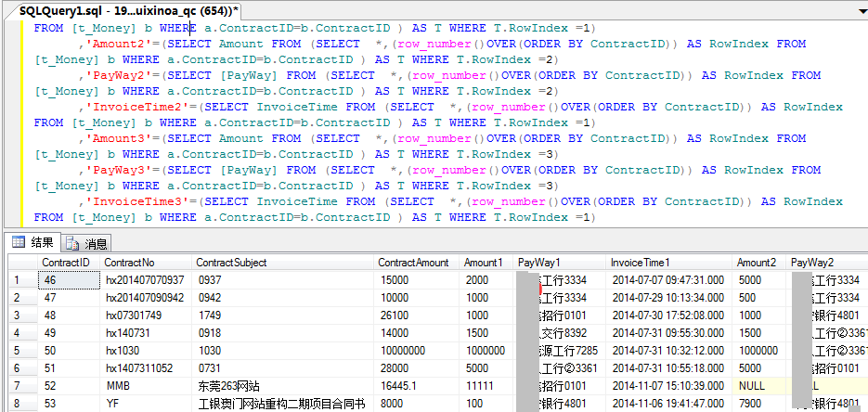Select ContractNo cell hx201407090942
Viewport: 868px width, 412px height.
coord(146,298)
